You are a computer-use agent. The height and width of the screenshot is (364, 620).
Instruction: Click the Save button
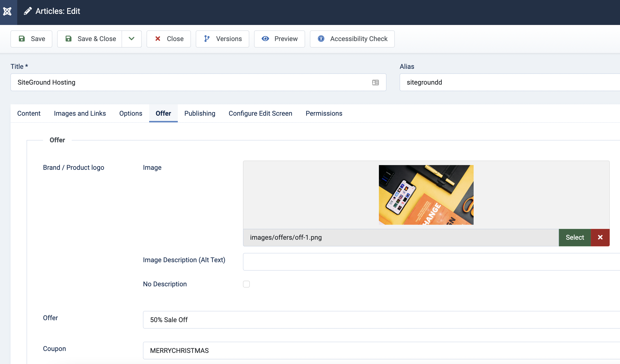click(31, 39)
